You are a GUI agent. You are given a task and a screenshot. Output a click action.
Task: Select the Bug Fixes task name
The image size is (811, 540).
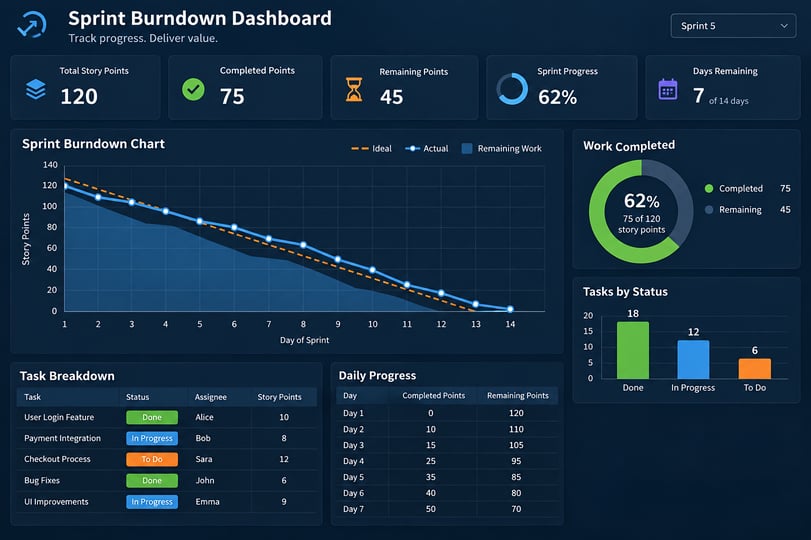[42, 481]
